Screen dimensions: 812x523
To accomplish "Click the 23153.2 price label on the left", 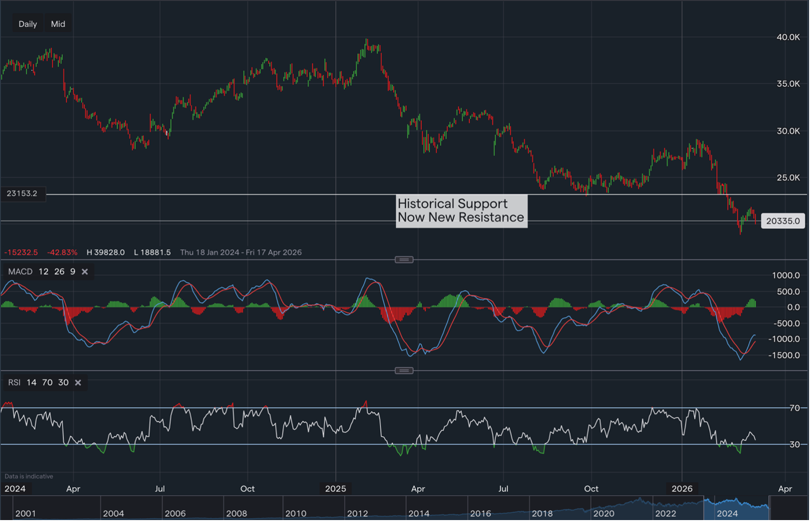I will coord(22,193).
